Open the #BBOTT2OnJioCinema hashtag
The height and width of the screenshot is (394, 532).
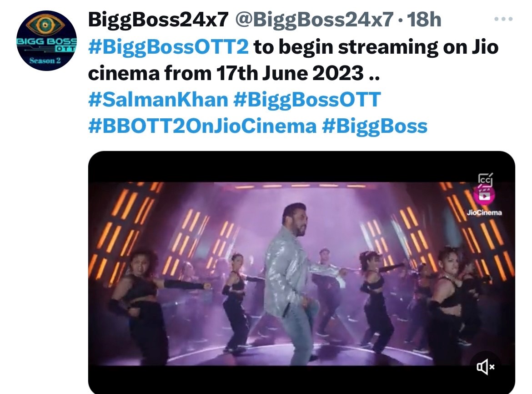click(x=201, y=126)
